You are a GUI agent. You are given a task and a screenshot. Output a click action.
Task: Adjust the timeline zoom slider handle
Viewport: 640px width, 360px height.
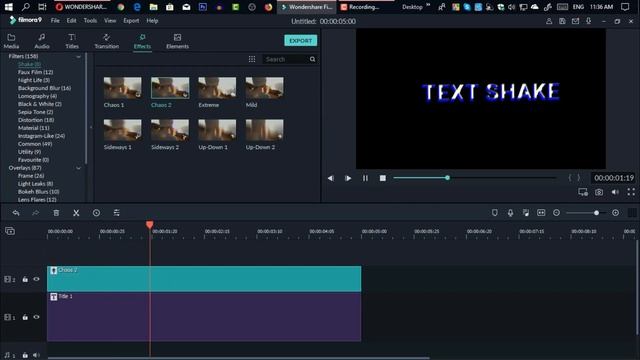[596, 213]
